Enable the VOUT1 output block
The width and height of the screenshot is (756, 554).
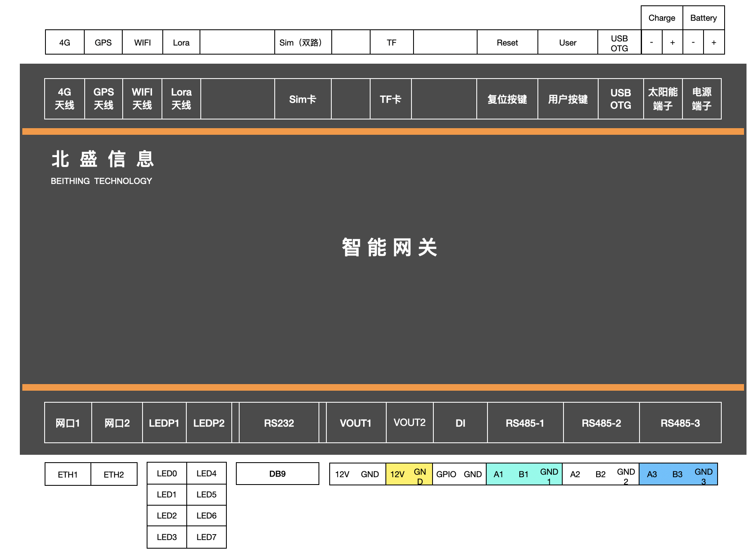[356, 423]
